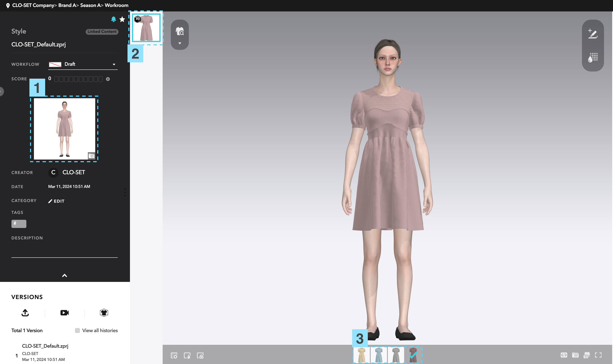Click the fabric texture droplet icon
Screen dimensions: 613x364
pyautogui.click(x=593, y=58)
